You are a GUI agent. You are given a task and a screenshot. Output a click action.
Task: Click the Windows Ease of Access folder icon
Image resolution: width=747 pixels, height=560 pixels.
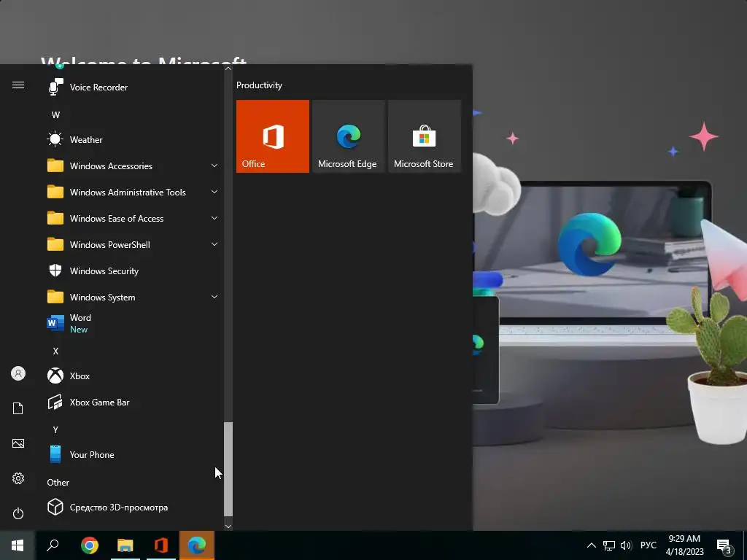55,217
